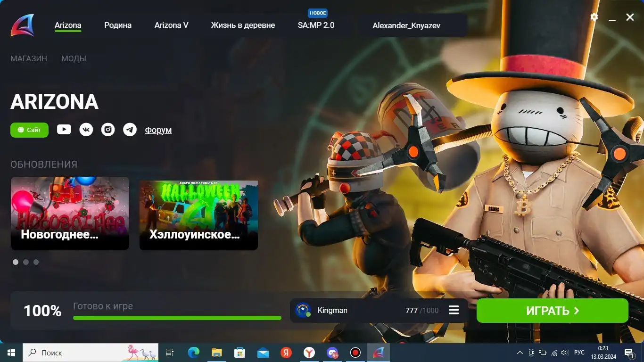Image resolution: width=644 pixels, height=362 pixels.
Task: Click the Kingman server flag icon
Action: 303,310
